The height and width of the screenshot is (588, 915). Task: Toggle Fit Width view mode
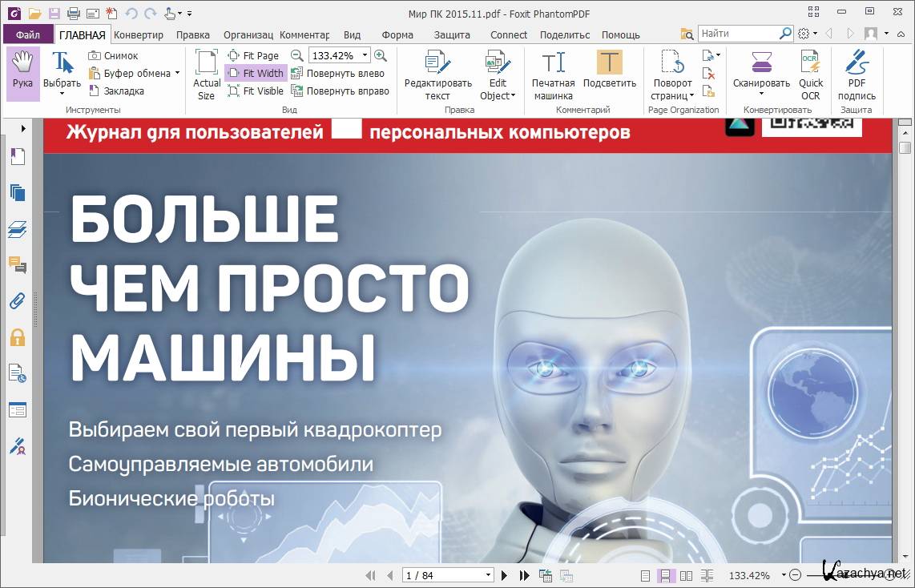point(256,73)
